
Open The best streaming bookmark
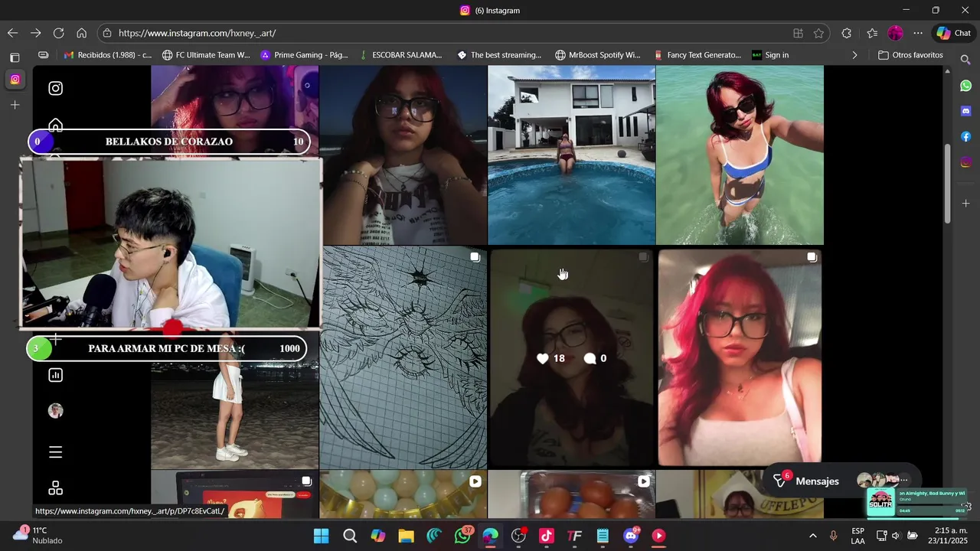499,55
